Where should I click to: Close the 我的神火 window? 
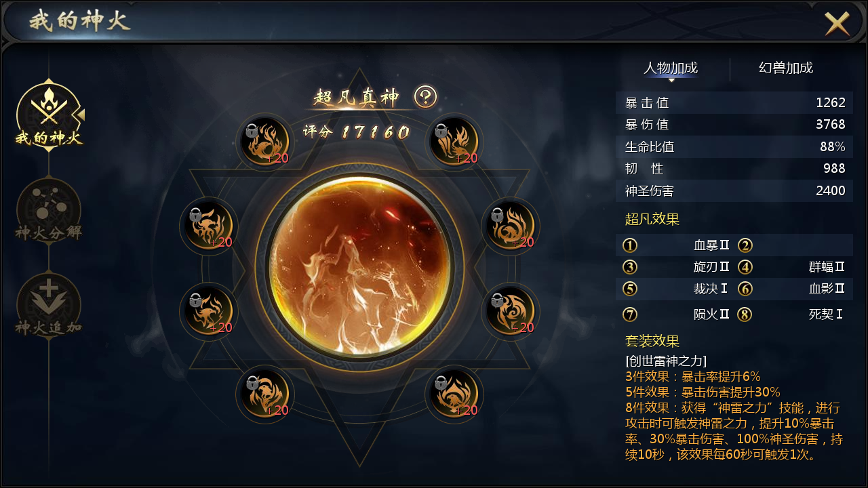pyautogui.click(x=837, y=24)
